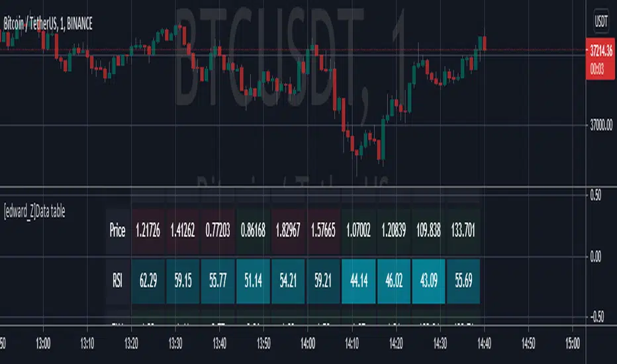Click RSI cell with value 51.14
This screenshot has width=617, height=364.
click(x=253, y=281)
